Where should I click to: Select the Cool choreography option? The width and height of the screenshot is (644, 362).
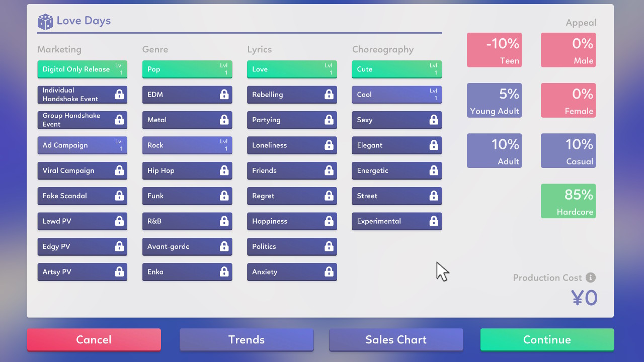point(397,95)
